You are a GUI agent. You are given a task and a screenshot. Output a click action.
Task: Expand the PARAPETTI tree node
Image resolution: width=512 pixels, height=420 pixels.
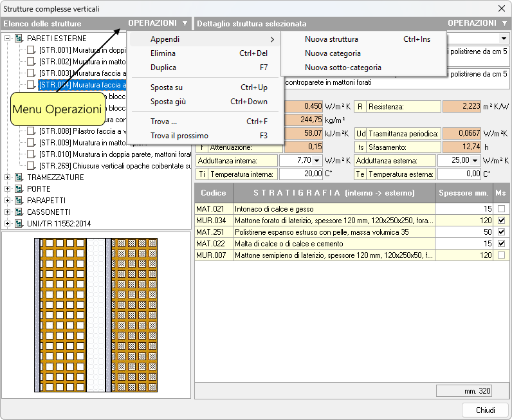(x=8, y=201)
